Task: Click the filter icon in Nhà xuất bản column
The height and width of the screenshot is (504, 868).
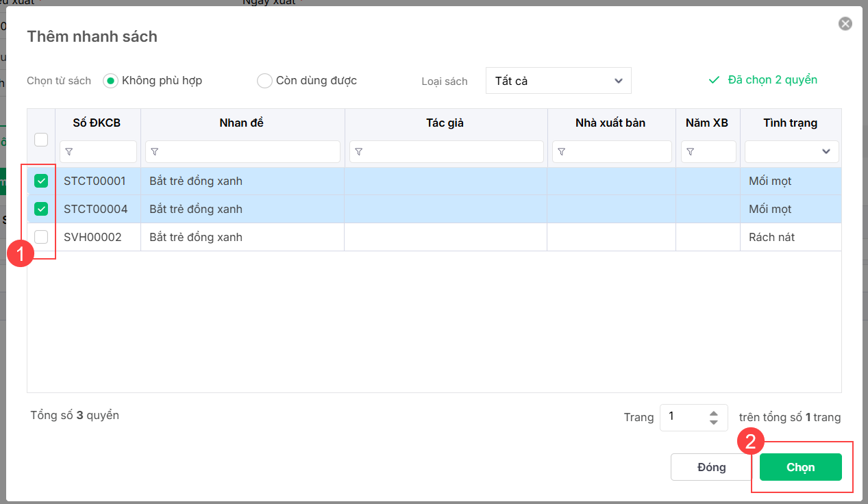Action: 561,152
